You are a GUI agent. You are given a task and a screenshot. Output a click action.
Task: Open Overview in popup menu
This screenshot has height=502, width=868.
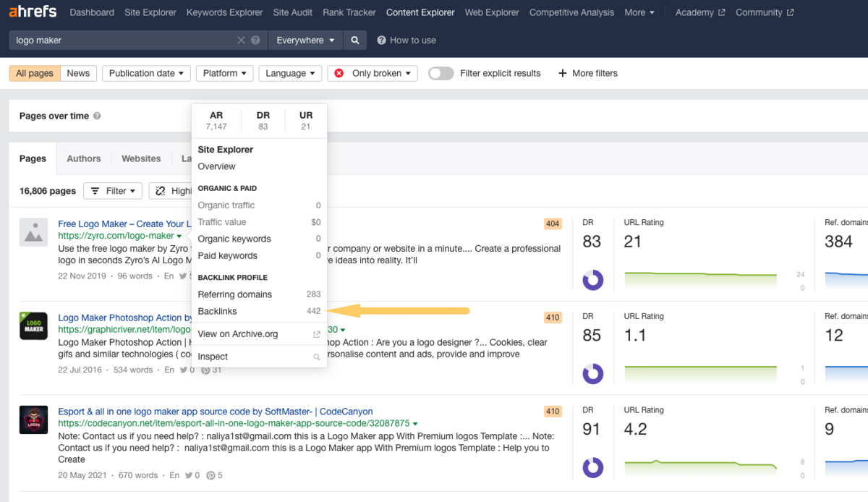tap(216, 166)
